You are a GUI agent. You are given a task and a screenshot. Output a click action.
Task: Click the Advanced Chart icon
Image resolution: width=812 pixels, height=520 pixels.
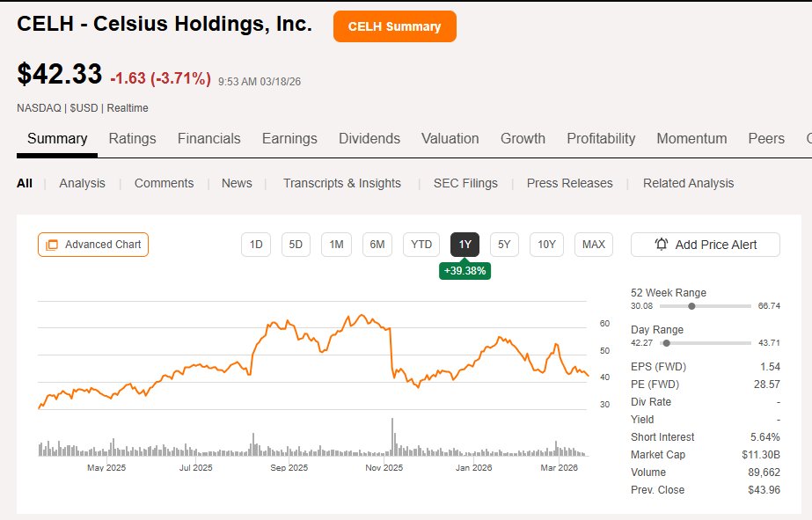[52, 245]
